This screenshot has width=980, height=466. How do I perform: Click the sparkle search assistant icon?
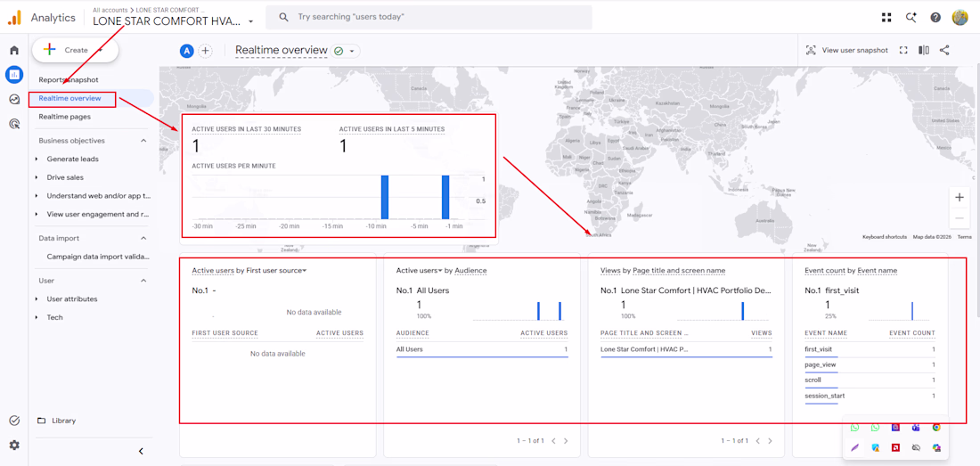(x=911, y=18)
